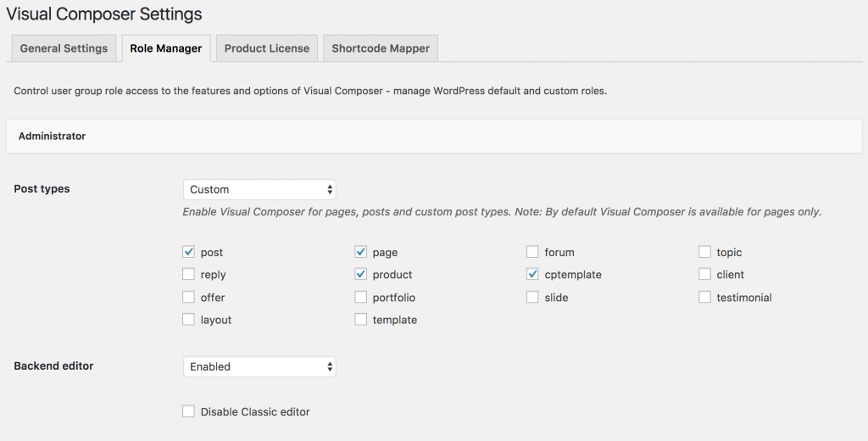Uncheck the cptemplate checkbox

point(532,274)
